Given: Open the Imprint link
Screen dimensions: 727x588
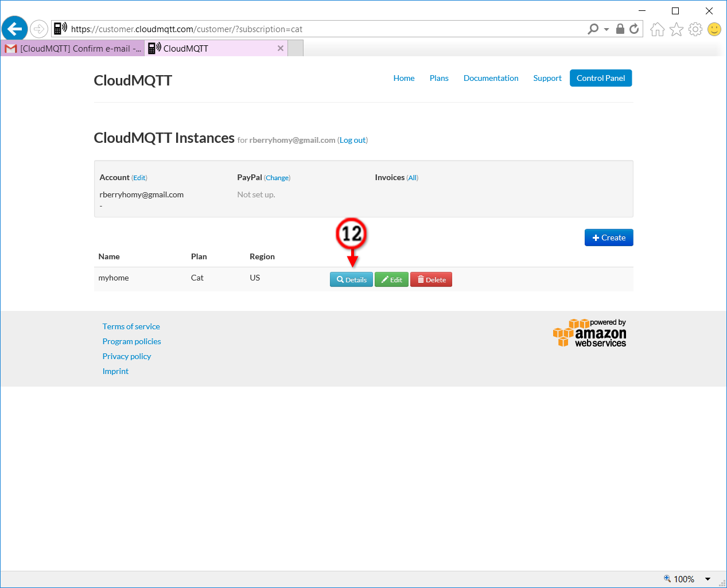Looking at the screenshot, I should coord(115,371).
